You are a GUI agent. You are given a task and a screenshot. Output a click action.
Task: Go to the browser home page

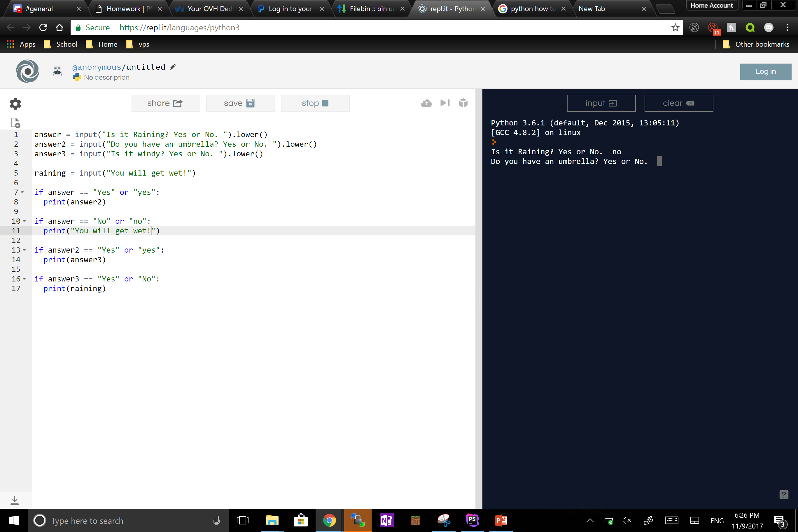click(x=60, y=27)
